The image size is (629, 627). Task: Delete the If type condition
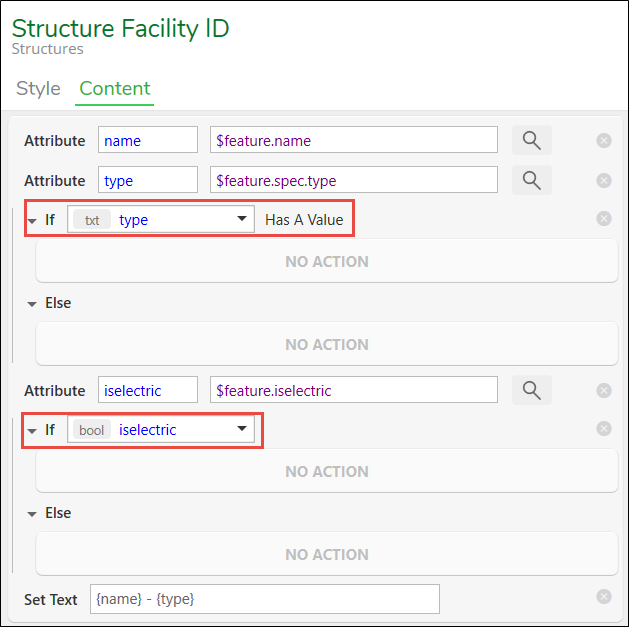[604, 219]
